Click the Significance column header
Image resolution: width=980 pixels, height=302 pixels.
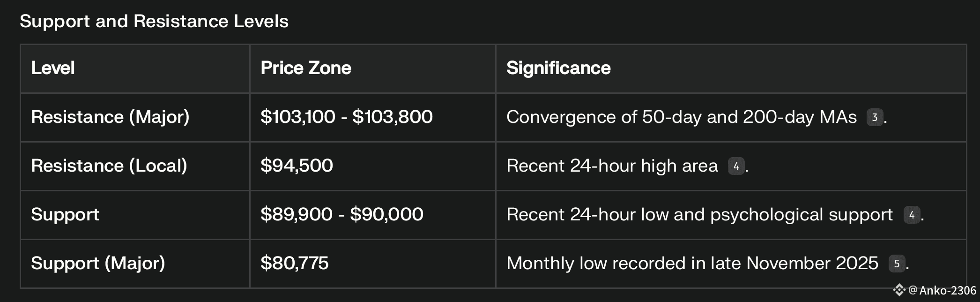pos(558,68)
